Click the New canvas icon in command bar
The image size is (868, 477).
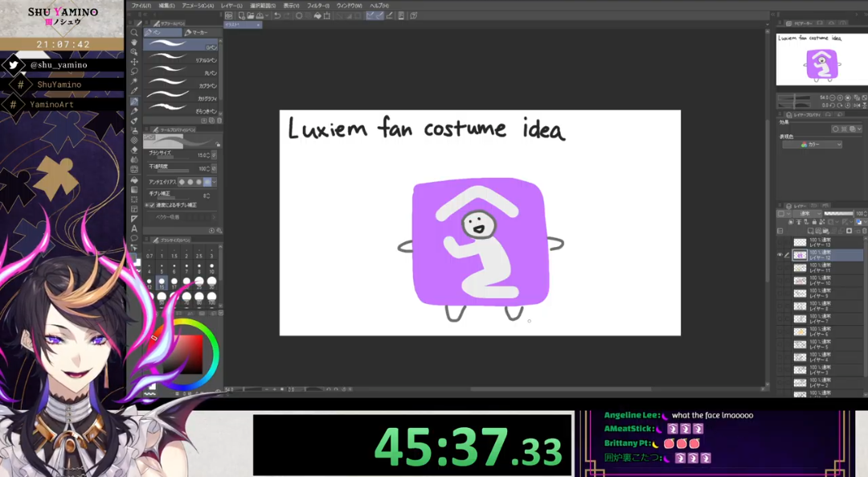tap(241, 15)
